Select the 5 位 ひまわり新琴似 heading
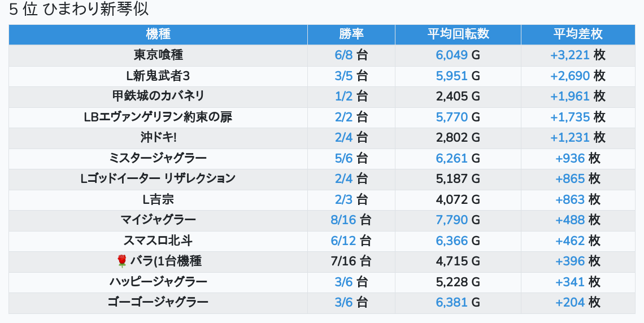 [x=79, y=10]
